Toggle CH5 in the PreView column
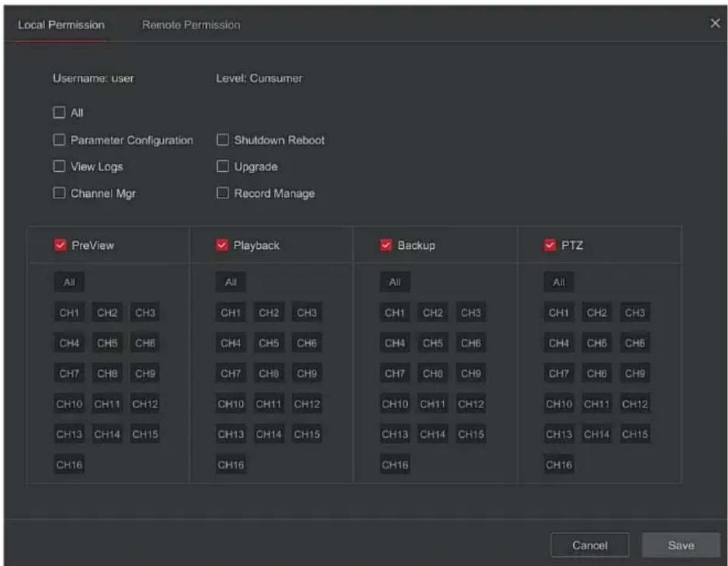Screen dimensions: 728x566 107,343
